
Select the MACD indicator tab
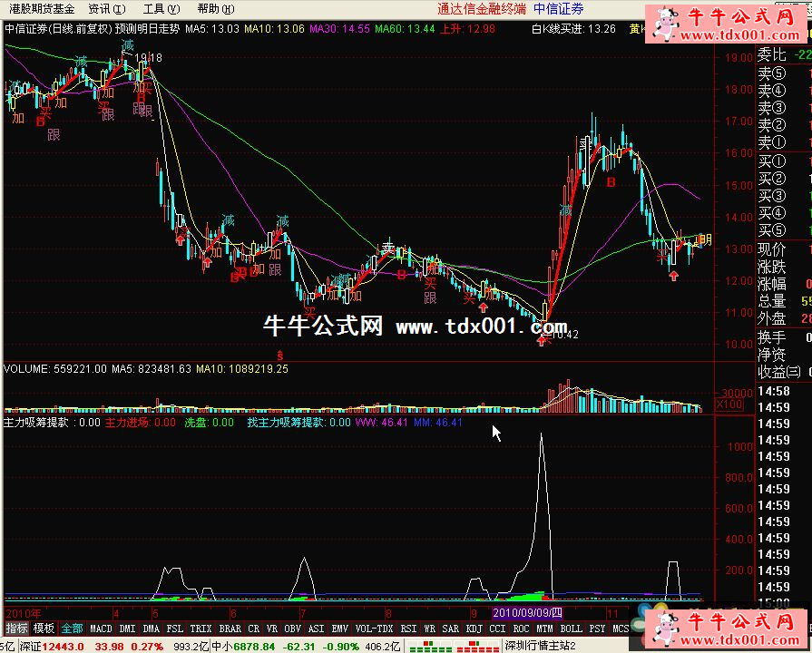pos(101,629)
